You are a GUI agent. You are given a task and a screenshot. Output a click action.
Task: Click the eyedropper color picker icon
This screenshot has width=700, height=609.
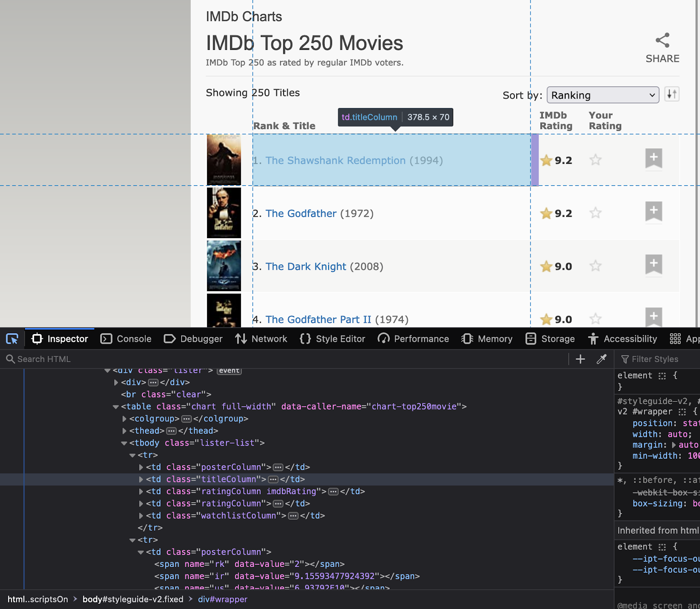click(602, 359)
